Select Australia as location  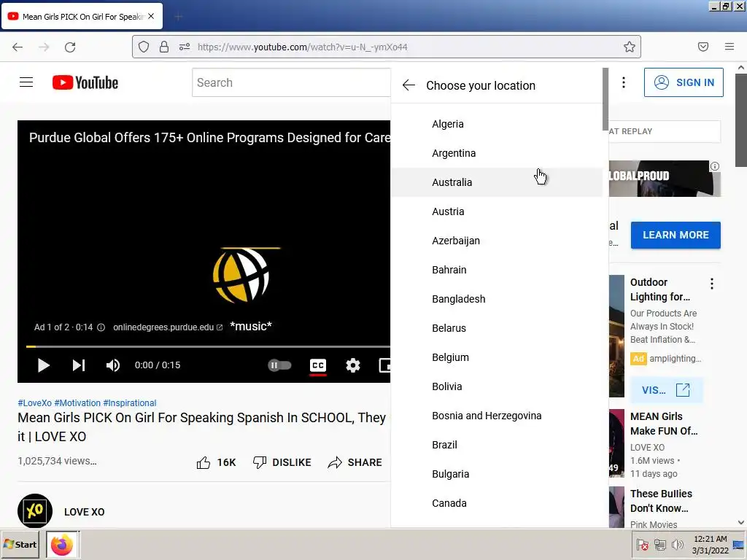click(x=496, y=182)
